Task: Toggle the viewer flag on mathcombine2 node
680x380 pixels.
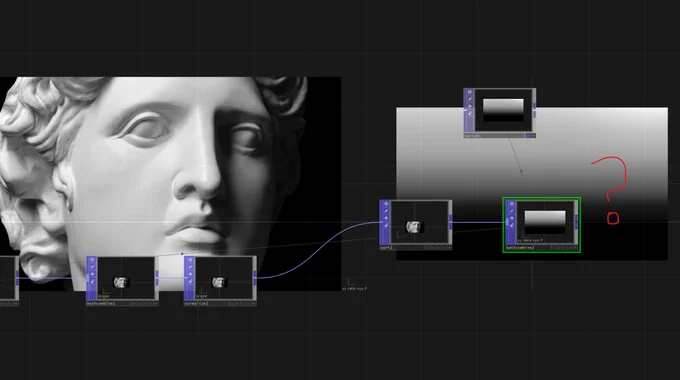Action: coord(511,204)
